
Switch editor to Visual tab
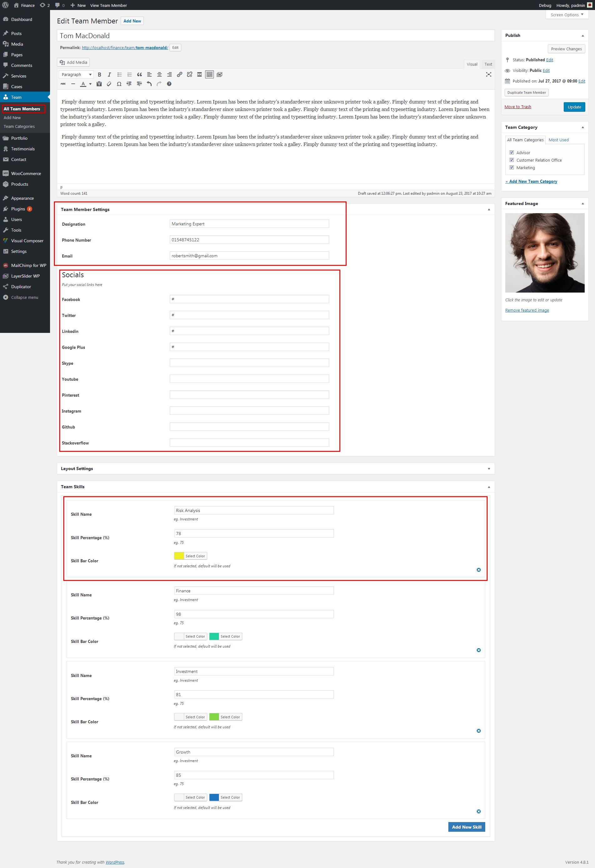[472, 64]
